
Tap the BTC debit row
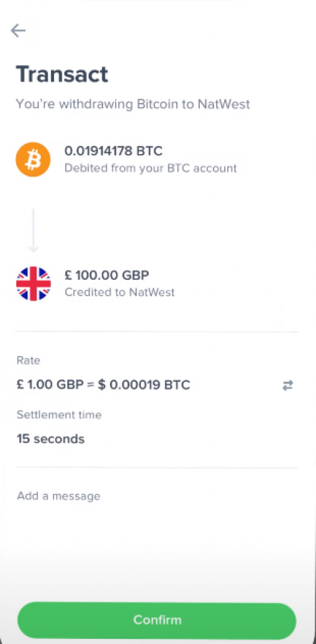[x=157, y=159]
